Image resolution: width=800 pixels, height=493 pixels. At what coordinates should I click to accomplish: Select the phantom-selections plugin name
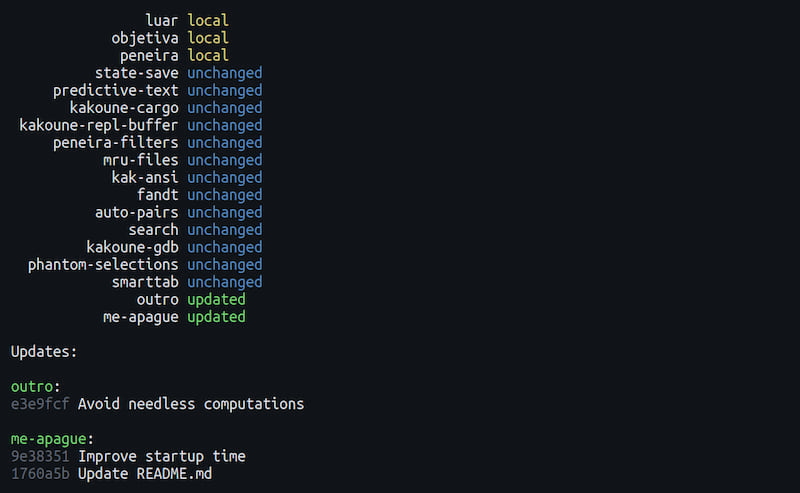click(103, 265)
